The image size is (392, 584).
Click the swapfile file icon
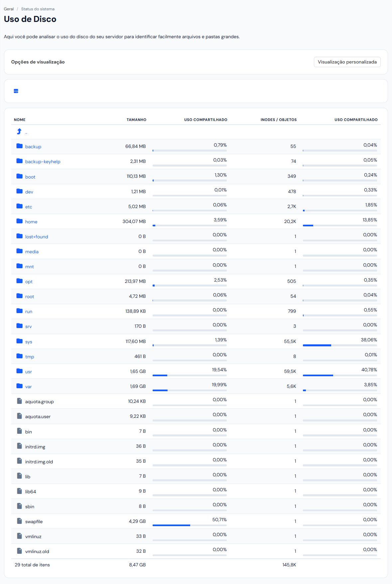click(20, 521)
